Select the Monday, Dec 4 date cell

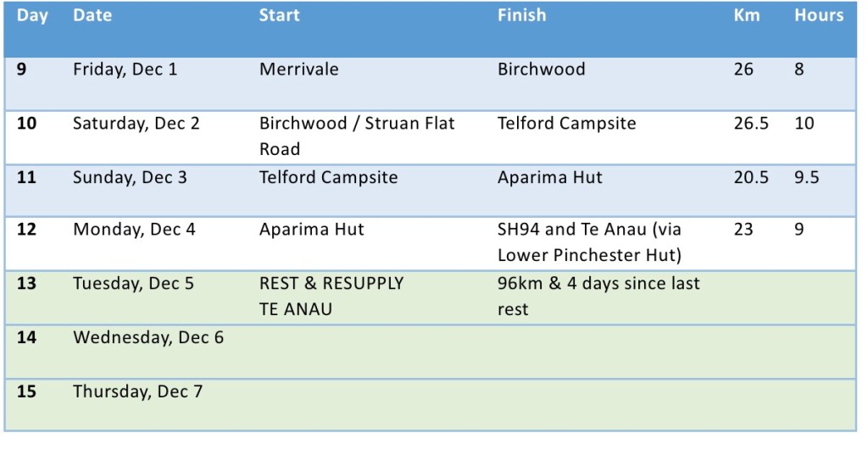[x=134, y=230]
